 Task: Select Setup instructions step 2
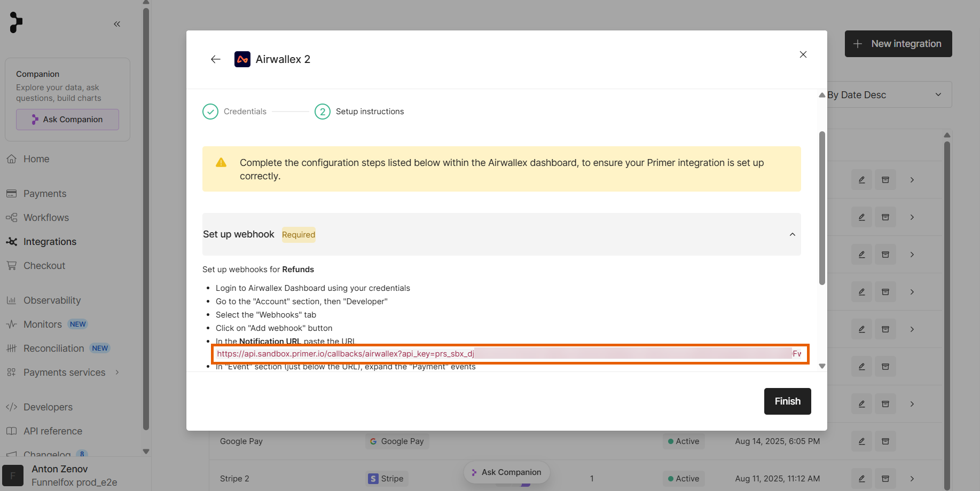coord(359,112)
